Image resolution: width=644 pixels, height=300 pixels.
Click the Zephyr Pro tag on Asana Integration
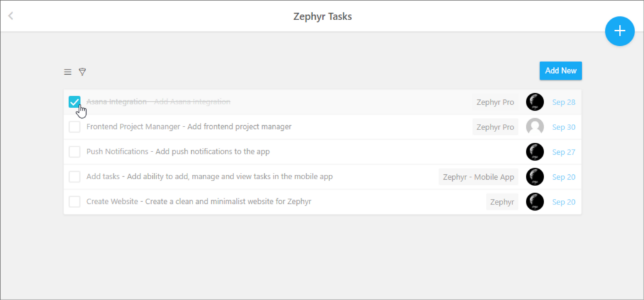pyautogui.click(x=495, y=102)
